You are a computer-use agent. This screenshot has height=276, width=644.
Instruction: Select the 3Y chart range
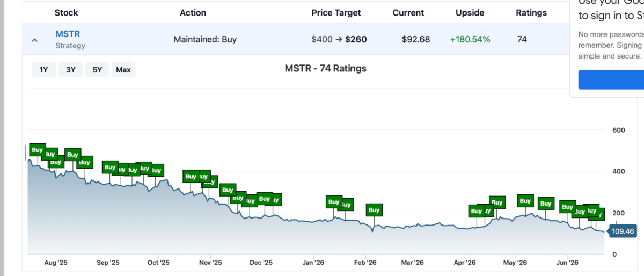pyautogui.click(x=70, y=69)
